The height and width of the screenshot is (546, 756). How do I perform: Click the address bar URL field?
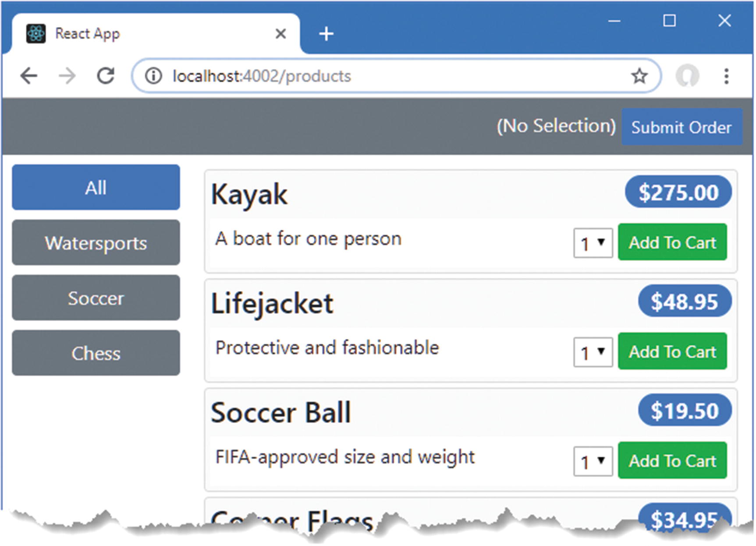(351, 76)
